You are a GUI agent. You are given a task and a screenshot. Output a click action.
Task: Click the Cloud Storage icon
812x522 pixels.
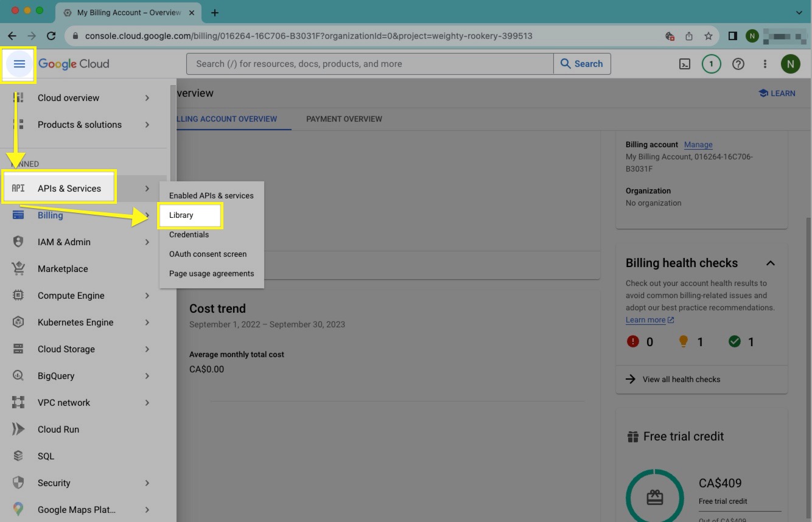pos(18,349)
